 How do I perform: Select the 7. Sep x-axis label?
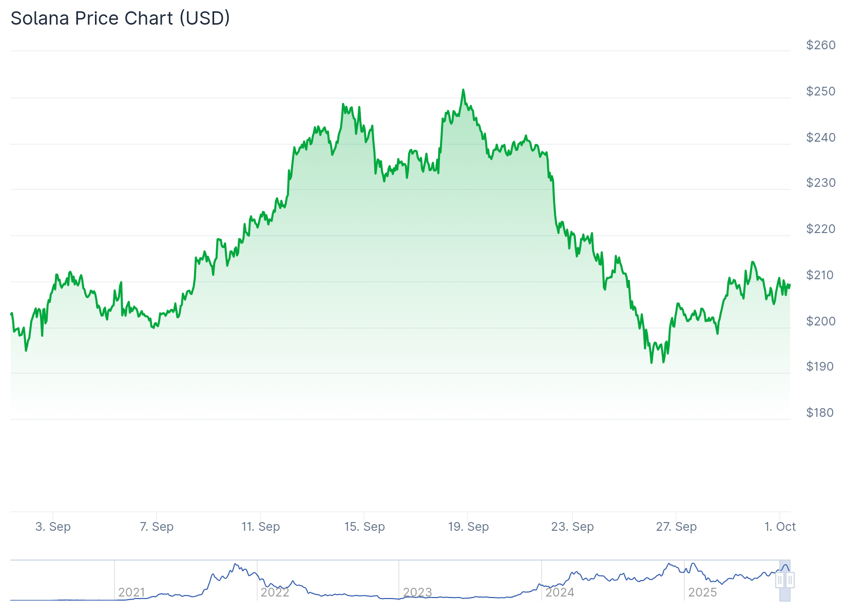(x=157, y=527)
